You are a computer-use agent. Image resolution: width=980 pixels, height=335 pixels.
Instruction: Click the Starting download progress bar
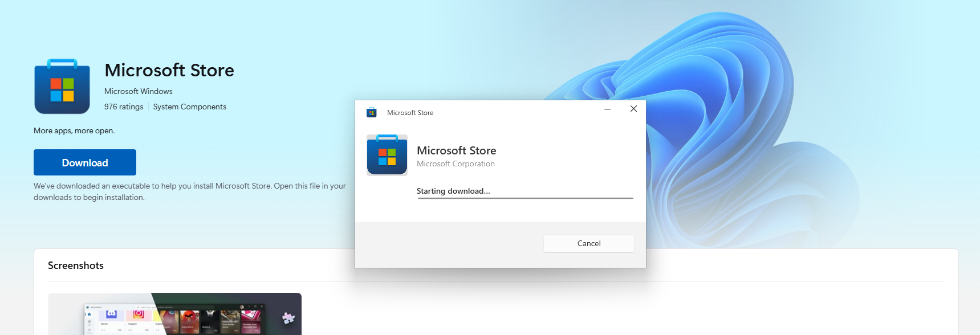point(525,198)
